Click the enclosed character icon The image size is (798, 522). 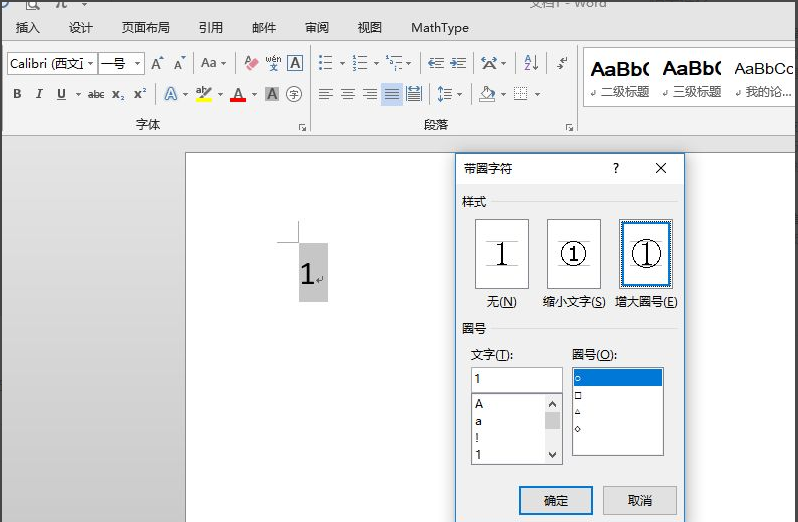pos(294,94)
